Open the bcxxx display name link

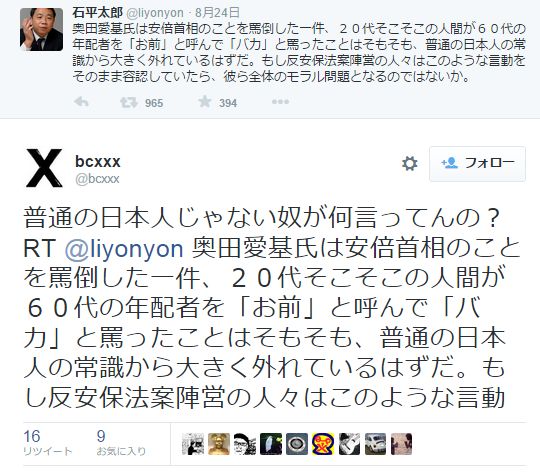tap(98, 161)
